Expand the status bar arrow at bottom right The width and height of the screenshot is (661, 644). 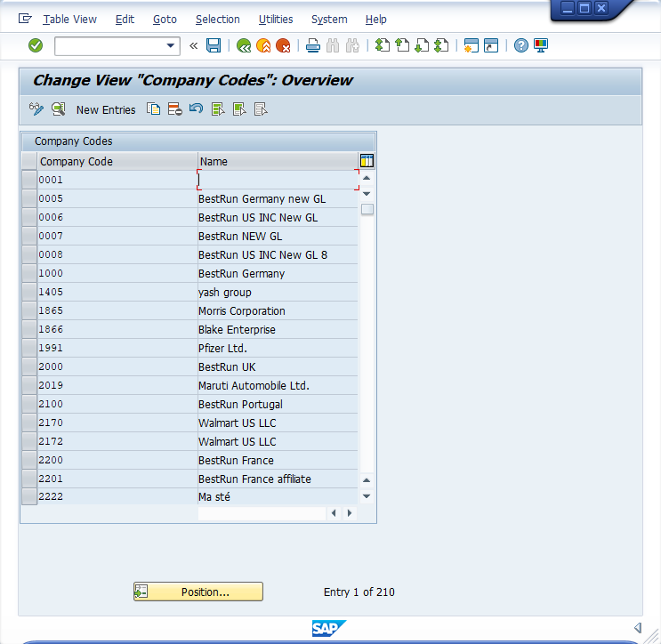(x=637, y=628)
